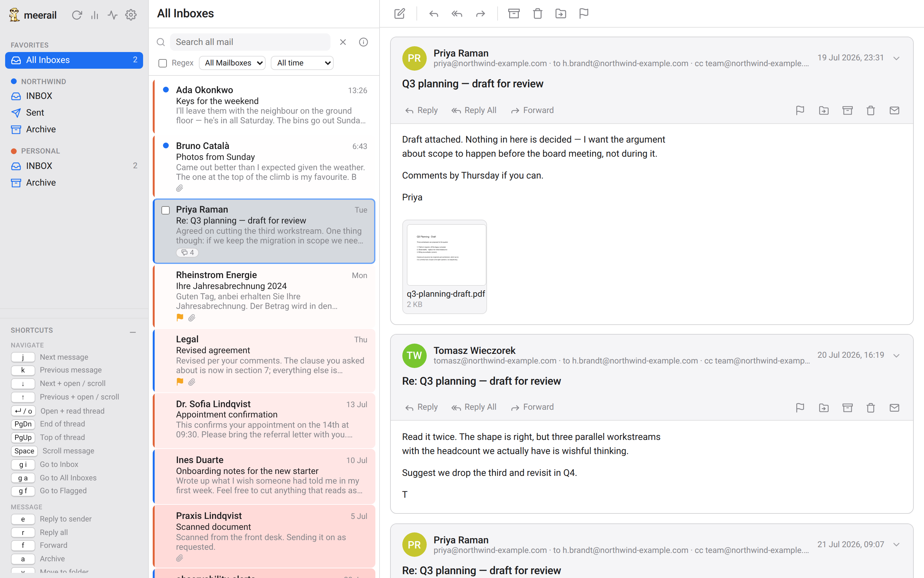Expand details chevron on Priya's 19 Jul message
Screen dimensions: 924x578
pyautogui.click(x=896, y=58)
